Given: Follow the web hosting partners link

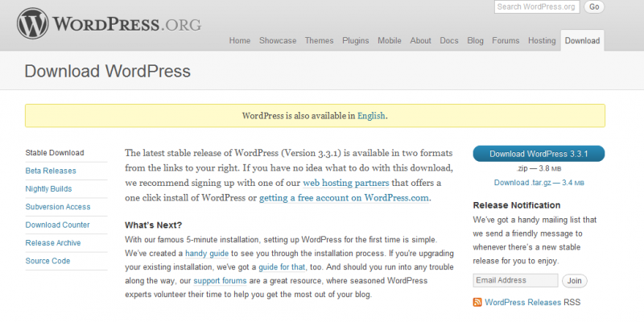Looking at the screenshot, I should click(x=346, y=183).
